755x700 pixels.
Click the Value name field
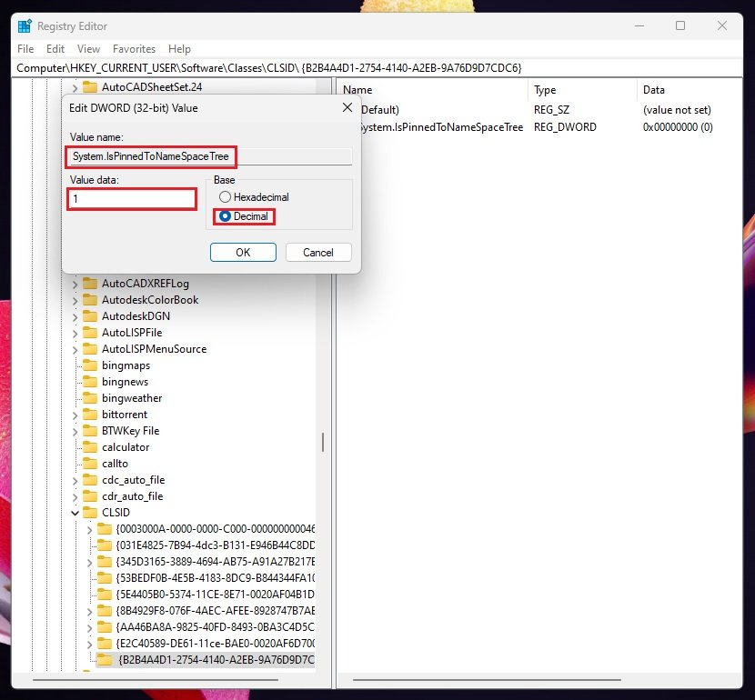click(211, 156)
